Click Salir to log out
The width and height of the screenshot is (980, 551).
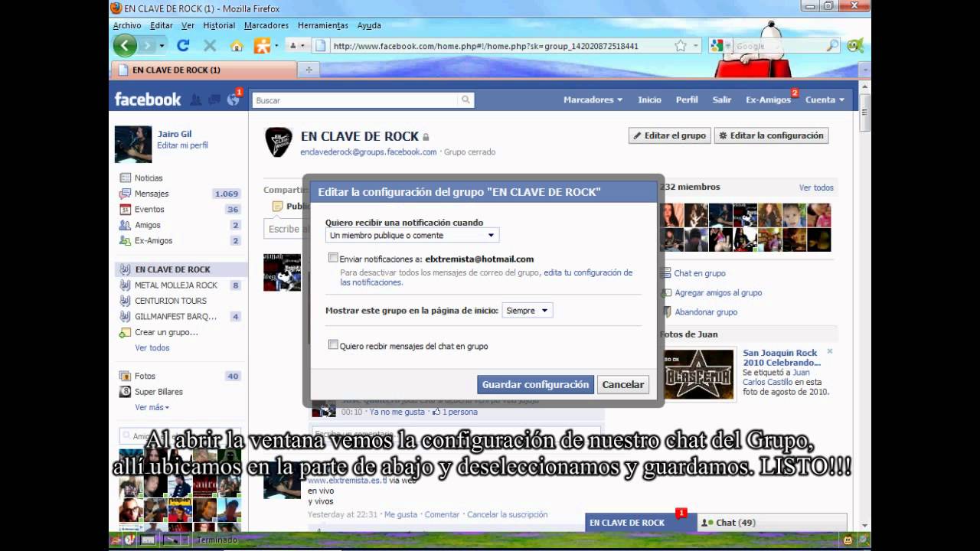[722, 99]
